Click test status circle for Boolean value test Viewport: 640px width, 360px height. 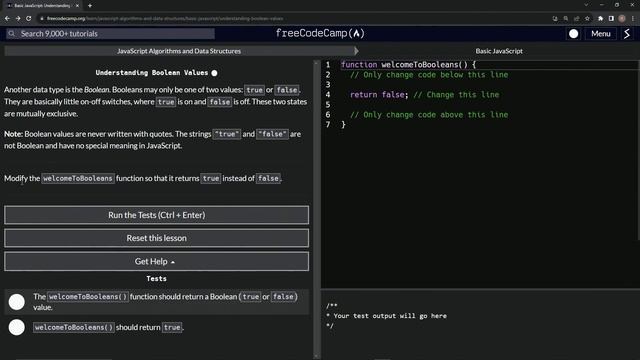17,302
